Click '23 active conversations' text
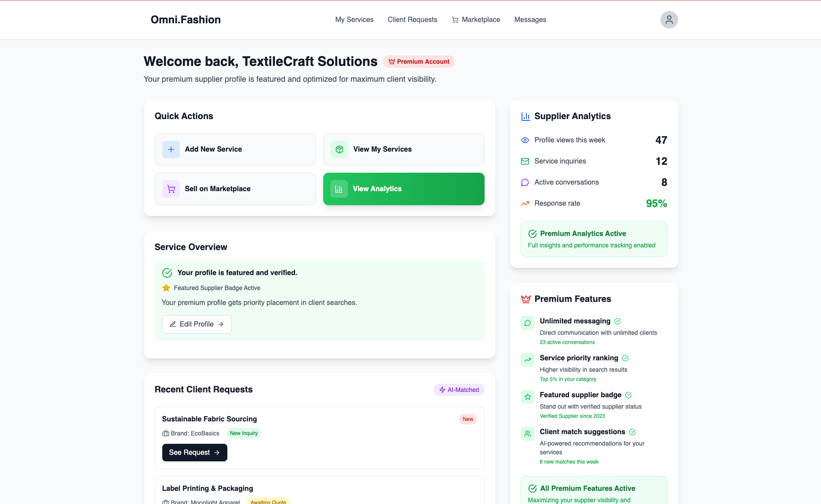Viewport: 821px width, 504px height. point(567,342)
